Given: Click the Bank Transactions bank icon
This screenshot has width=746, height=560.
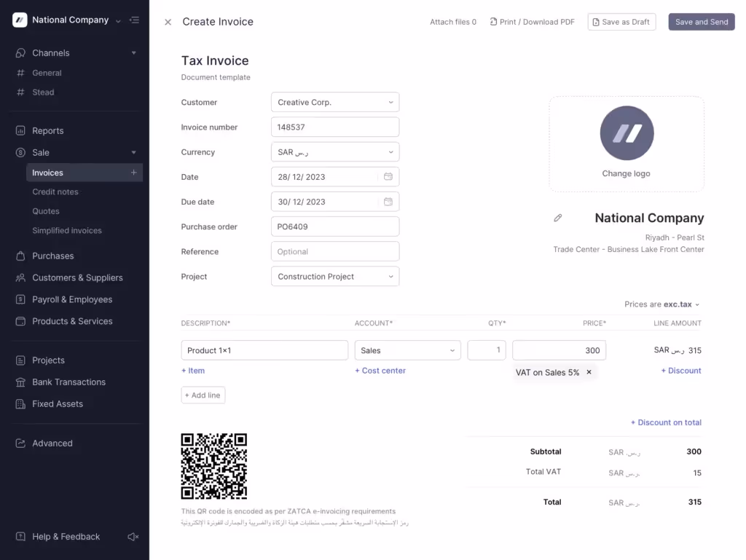Looking at the screenshot, I should (x=20, y=382).
